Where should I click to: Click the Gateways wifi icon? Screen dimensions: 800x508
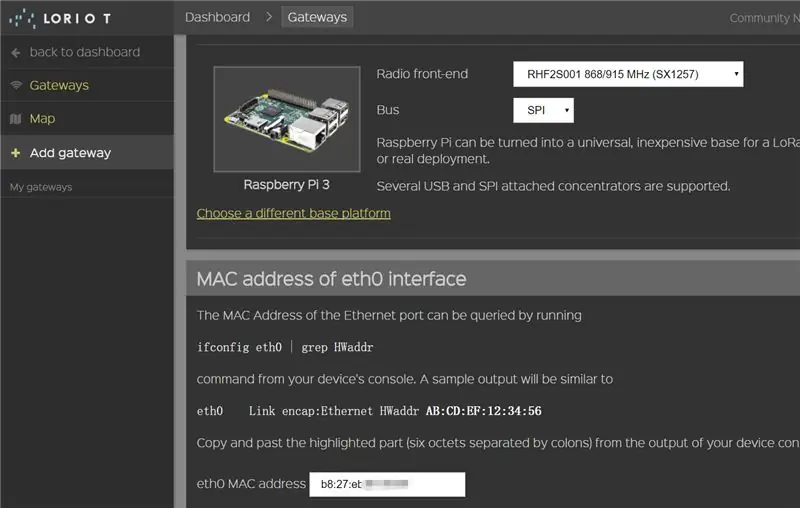click(16, 85)
